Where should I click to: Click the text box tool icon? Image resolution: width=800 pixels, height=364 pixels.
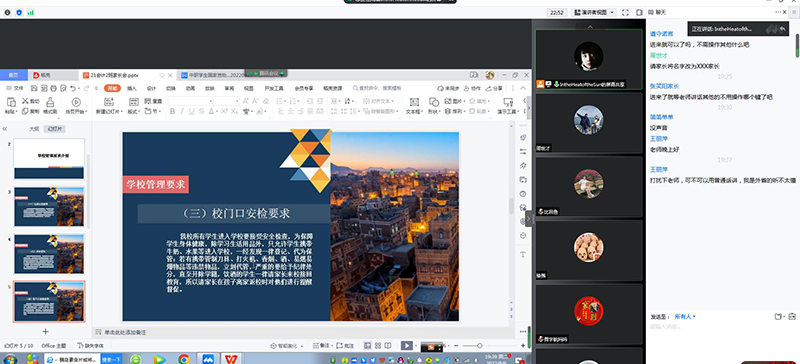click(x=414, y=102)
